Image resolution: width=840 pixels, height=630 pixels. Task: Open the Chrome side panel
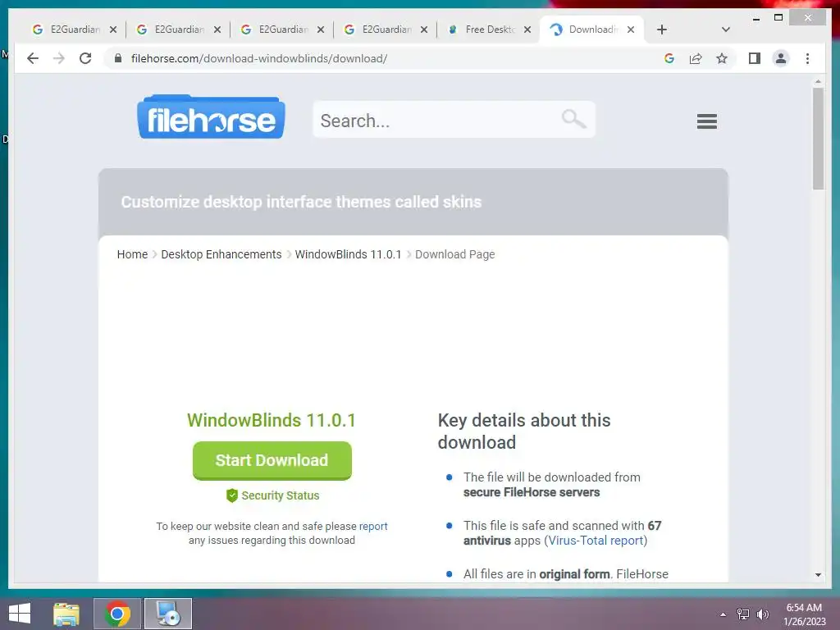[755, 58]
